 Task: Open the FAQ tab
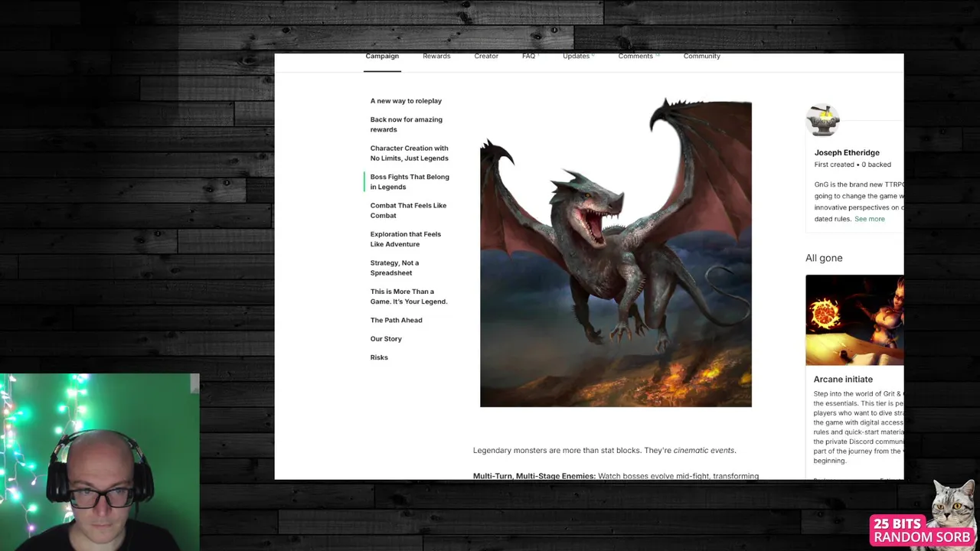click(x=530, y=56)
